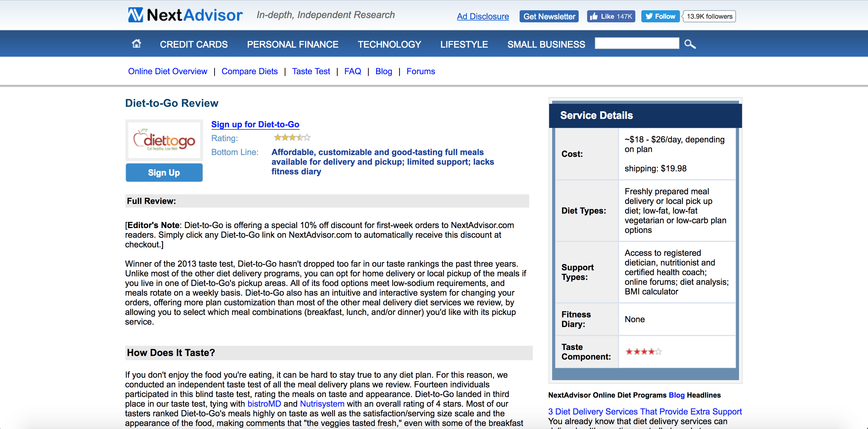Screen dimensions: 868x429
Task: Click the red Taste Component stars
Action: point(643,352)
